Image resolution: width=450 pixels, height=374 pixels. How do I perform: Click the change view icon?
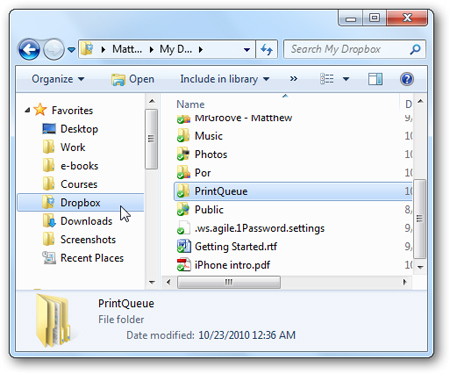tap(327, 79)
